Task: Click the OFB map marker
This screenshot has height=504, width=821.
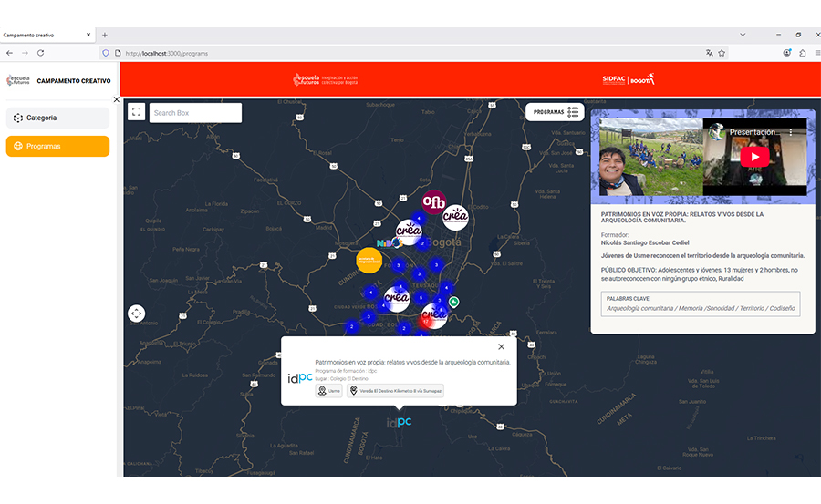Action: (x=433, y=201)
